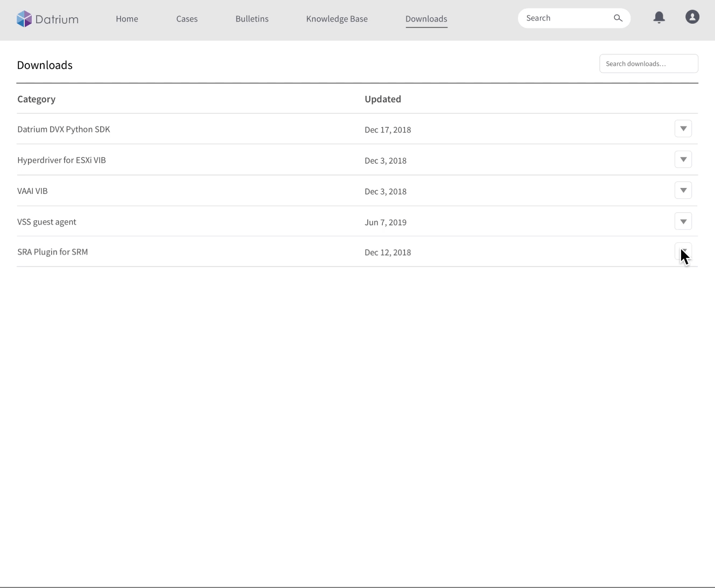Click the Datrium logo
This screenshot has width=715, height=588.
(x=47, y=19)
